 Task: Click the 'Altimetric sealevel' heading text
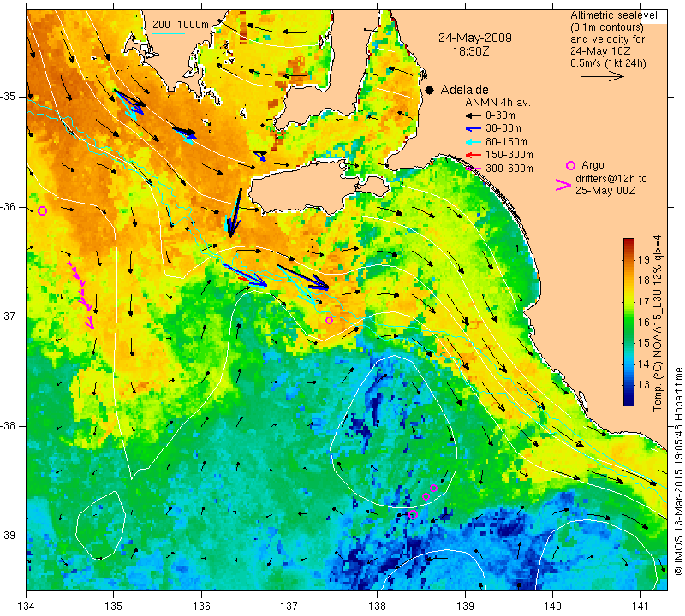click(x=613, y=15)
